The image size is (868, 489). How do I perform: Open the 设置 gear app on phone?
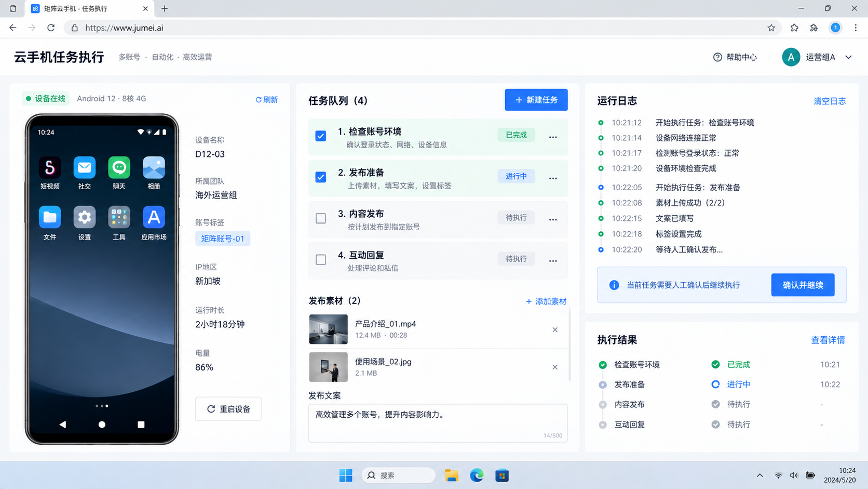(x=85, y=217)
